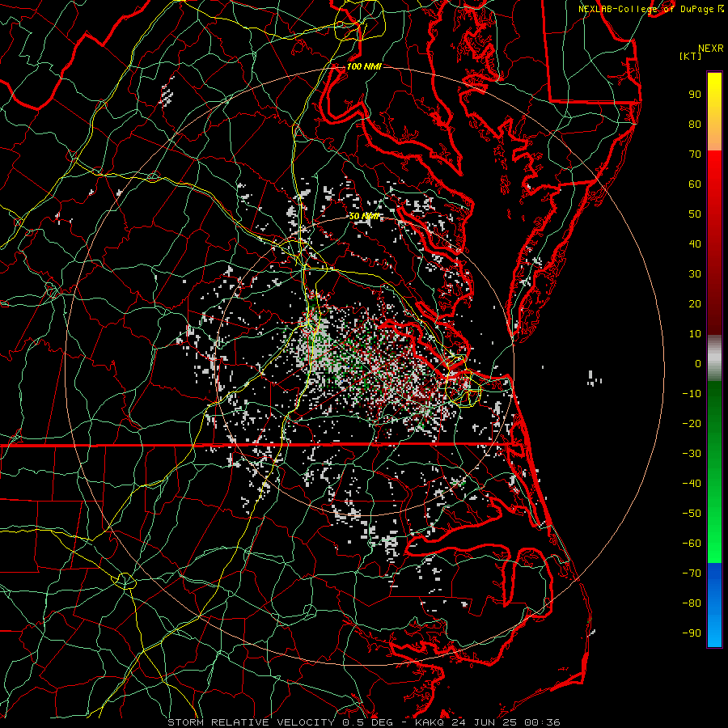This screenshot has width=728, height=728.
Task: Click the [KT] units label
Action: coord(691,56)
